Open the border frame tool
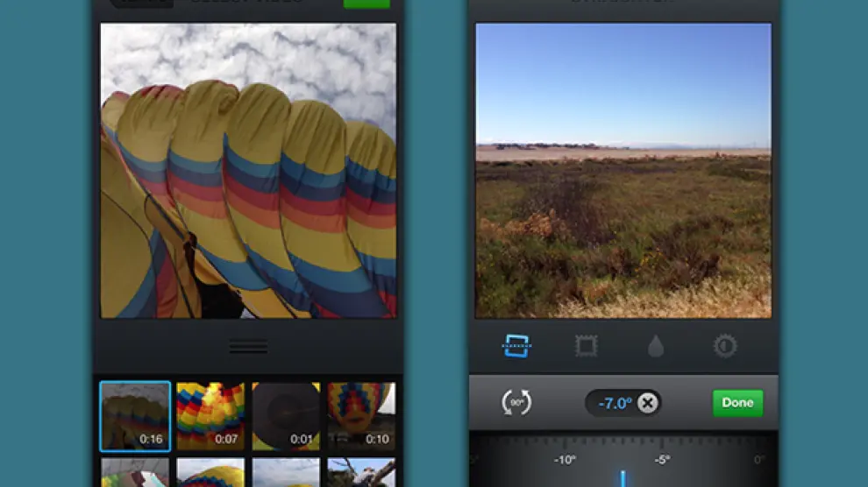Viewport: 868px width, 487px height. (586, 346)
